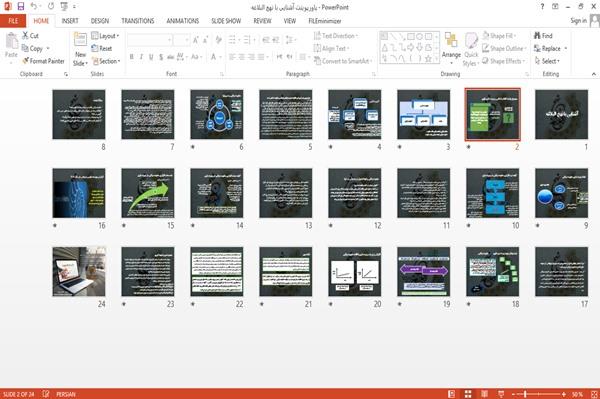
Task: Toggle Italic formatting in Font group
Action: coord(142,57)
